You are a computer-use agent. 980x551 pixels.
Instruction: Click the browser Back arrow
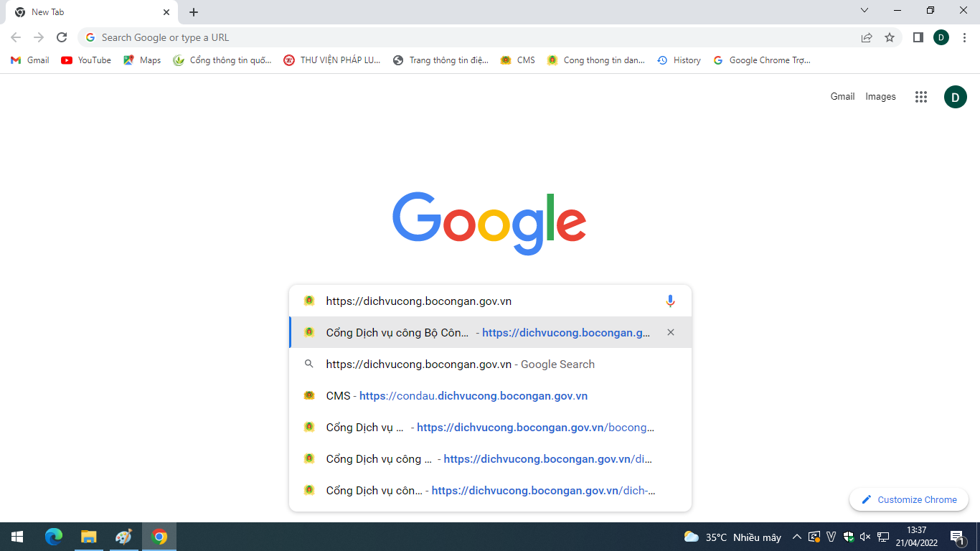pos(16,37)
